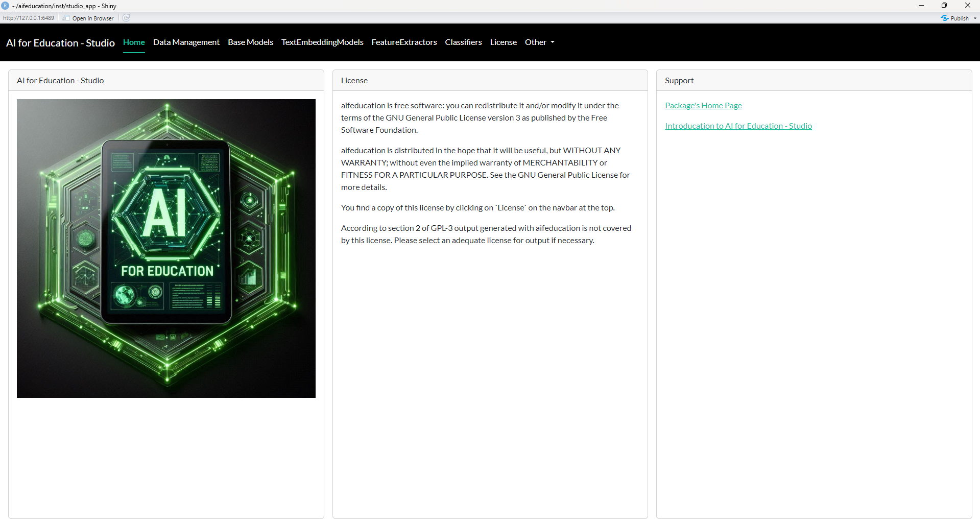980x522 pixels.
Task: Restore down the Shiny window
Action: [944, 6]
